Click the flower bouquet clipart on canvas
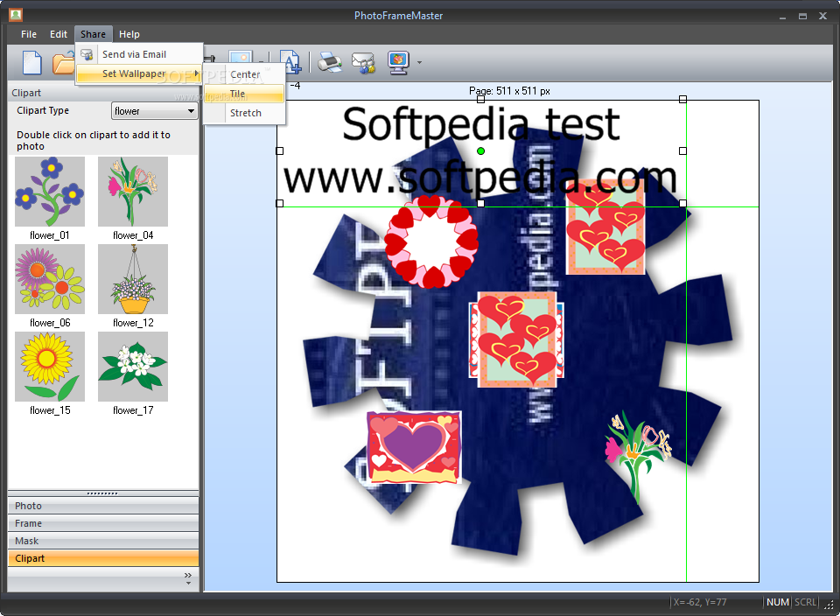Screen dimensions: 840x616 coord(638,457)
